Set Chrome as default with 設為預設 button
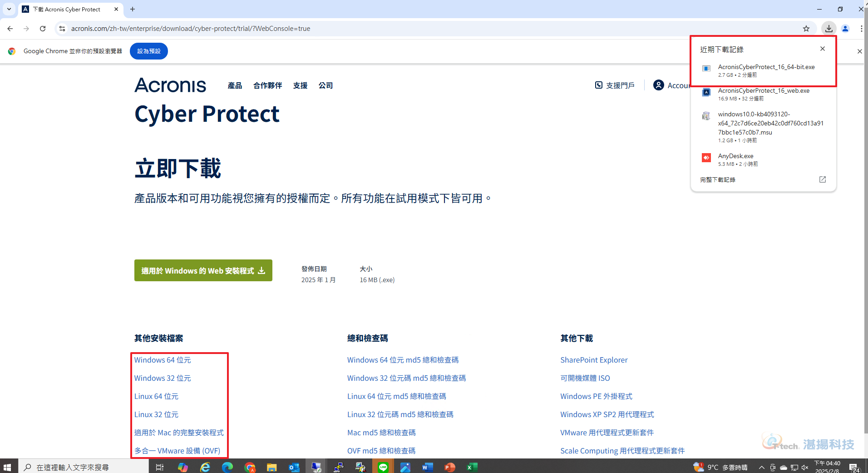 pyautogui.click(x=149, y=51)
